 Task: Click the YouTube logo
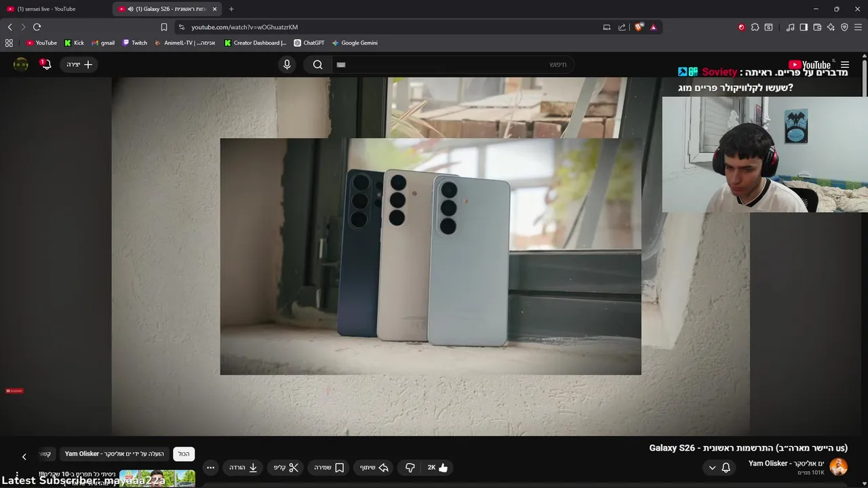[810, 65]
